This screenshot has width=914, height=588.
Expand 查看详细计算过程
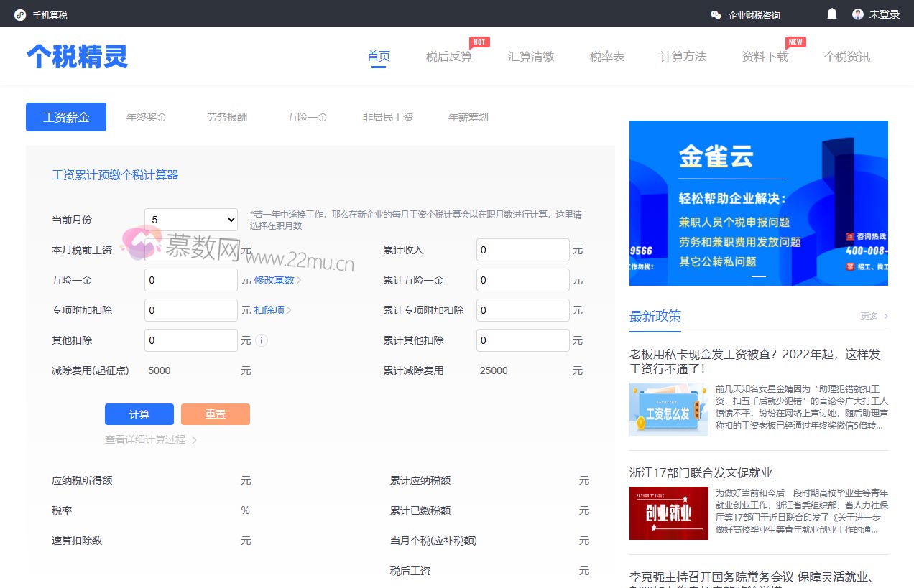(146, 441)
